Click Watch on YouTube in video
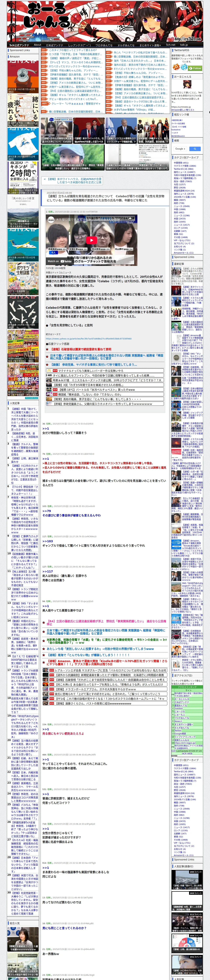Viewport: 210px width, 980px height. click(60, 261)
